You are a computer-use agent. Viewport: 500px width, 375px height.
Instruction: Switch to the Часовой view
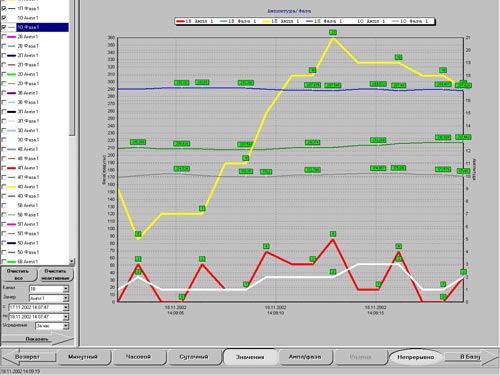pos(138,357)
